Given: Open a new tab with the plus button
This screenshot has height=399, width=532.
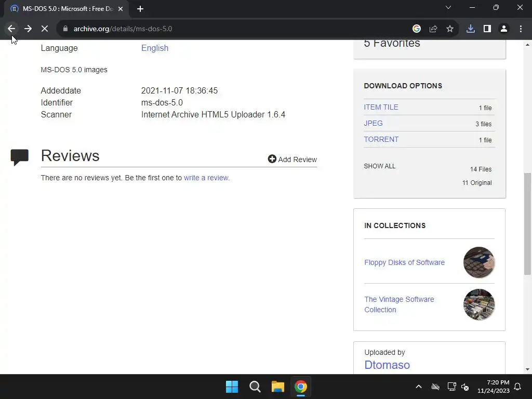Looking at the screenshot, I should 140,9.
